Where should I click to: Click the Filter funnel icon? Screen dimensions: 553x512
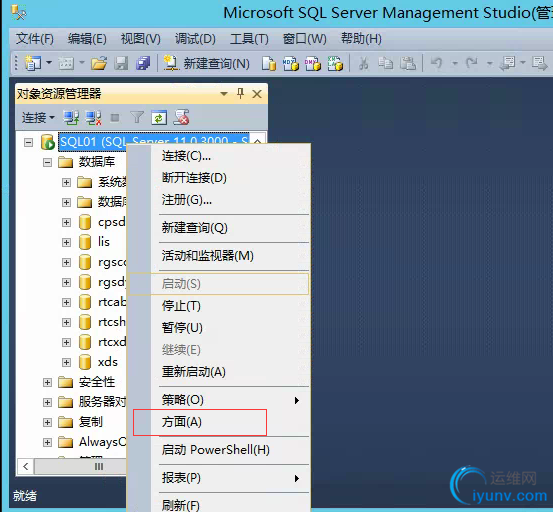[137, 117]
